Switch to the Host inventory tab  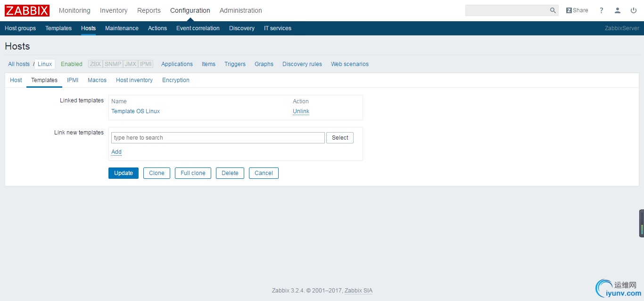click(x=134, y=80)
